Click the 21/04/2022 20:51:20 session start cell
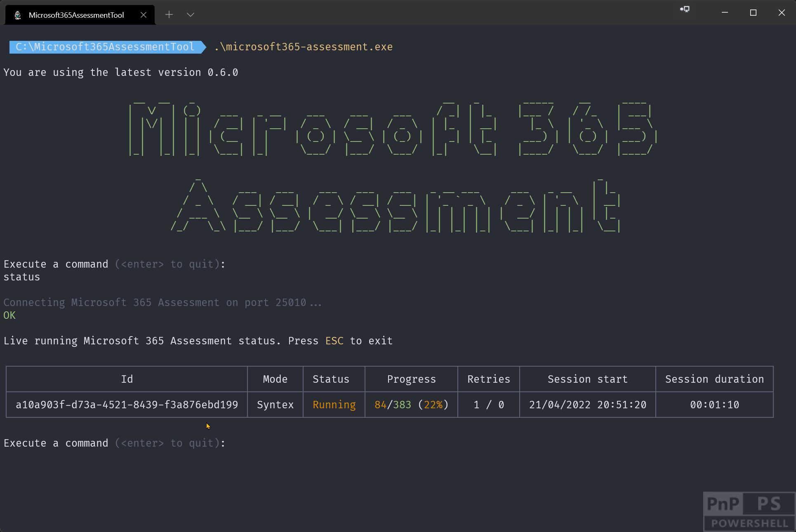 click(588, 405)
